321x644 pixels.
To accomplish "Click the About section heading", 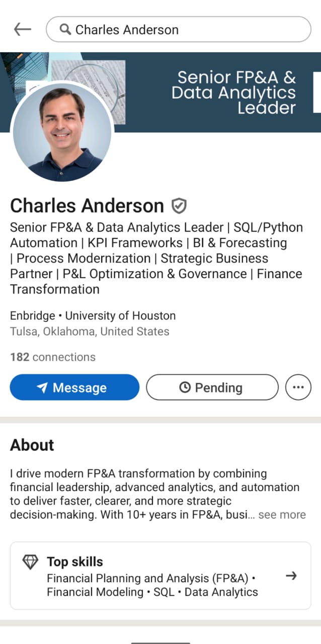I will [x=32, y=445].
